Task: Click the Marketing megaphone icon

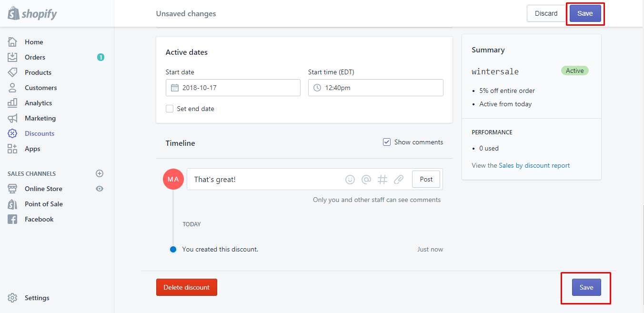Action: pos(13,118)
